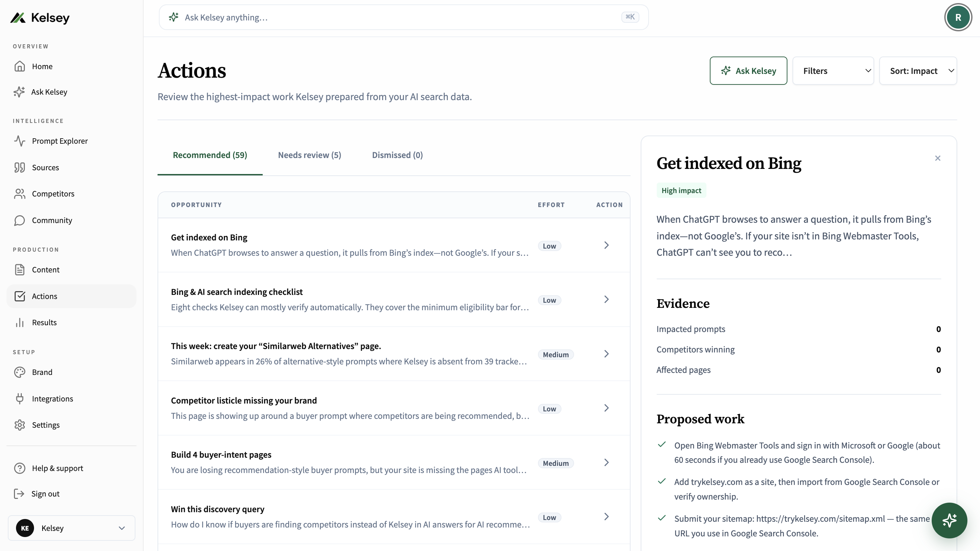Click the checkmark beside Submit your sitemap

click(662, 518)
